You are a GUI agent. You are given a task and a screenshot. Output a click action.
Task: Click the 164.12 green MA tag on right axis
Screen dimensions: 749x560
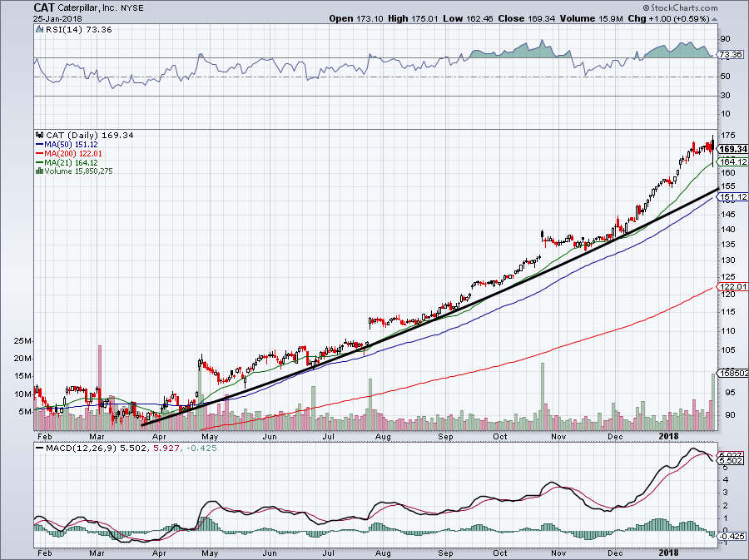pos(734,162)
